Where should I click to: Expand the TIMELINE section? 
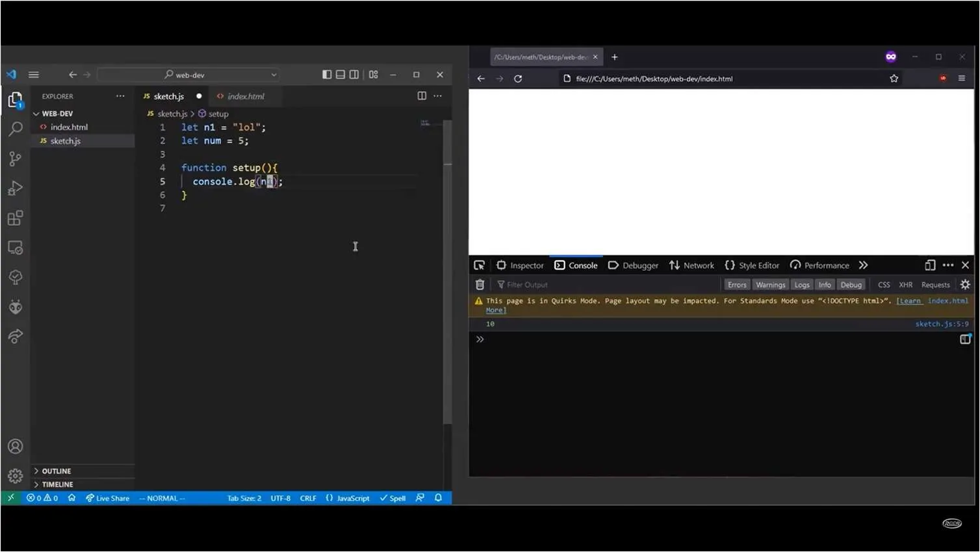[56, 484]
